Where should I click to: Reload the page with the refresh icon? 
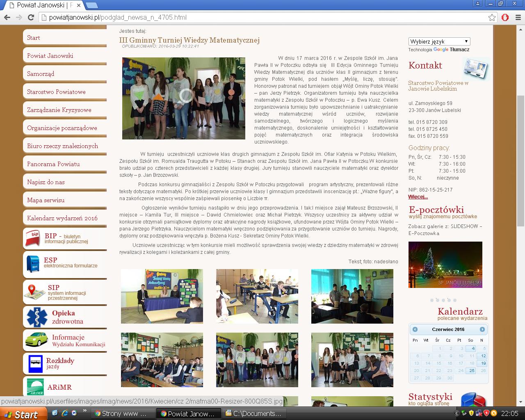click(x=31, y=17)
